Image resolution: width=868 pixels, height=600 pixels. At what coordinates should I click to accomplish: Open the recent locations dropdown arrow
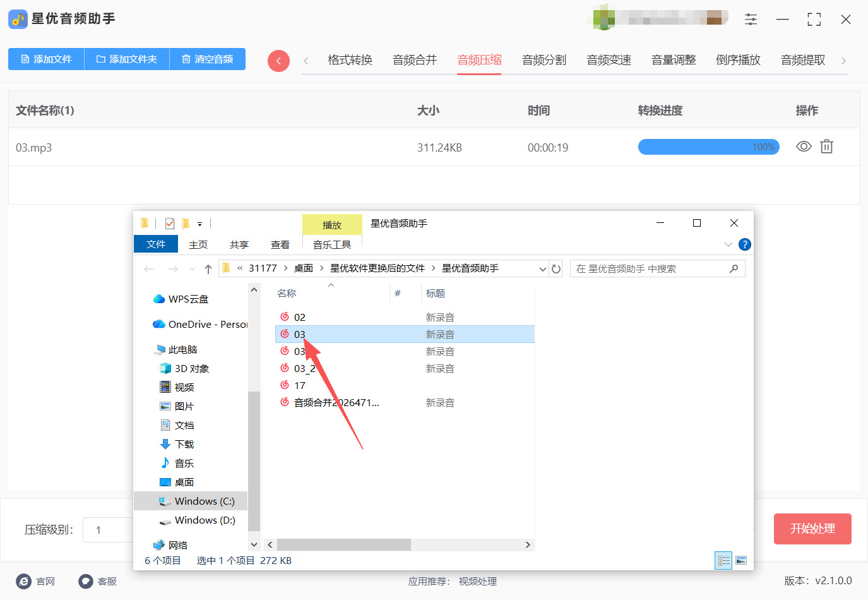pyautogui.click(x=192, y=269)
